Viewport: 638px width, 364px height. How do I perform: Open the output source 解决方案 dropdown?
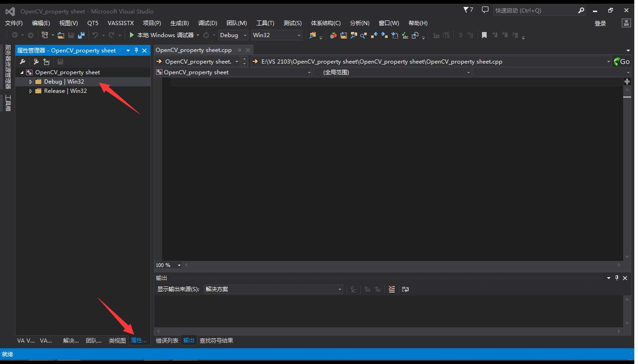[273, 289]
